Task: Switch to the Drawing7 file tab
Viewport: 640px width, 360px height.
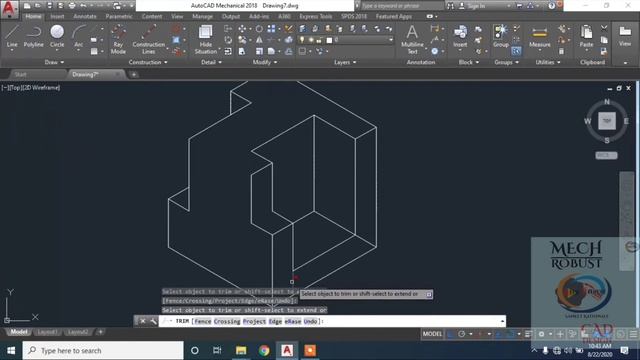Action: coord(85,74)
